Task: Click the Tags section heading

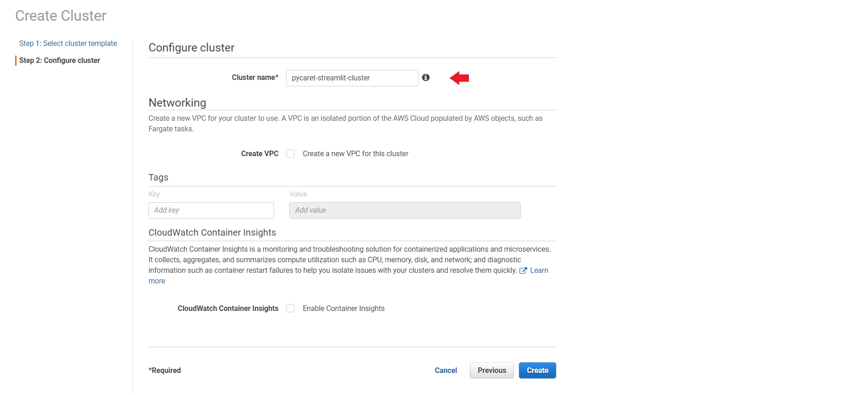Action: [158, 178]
